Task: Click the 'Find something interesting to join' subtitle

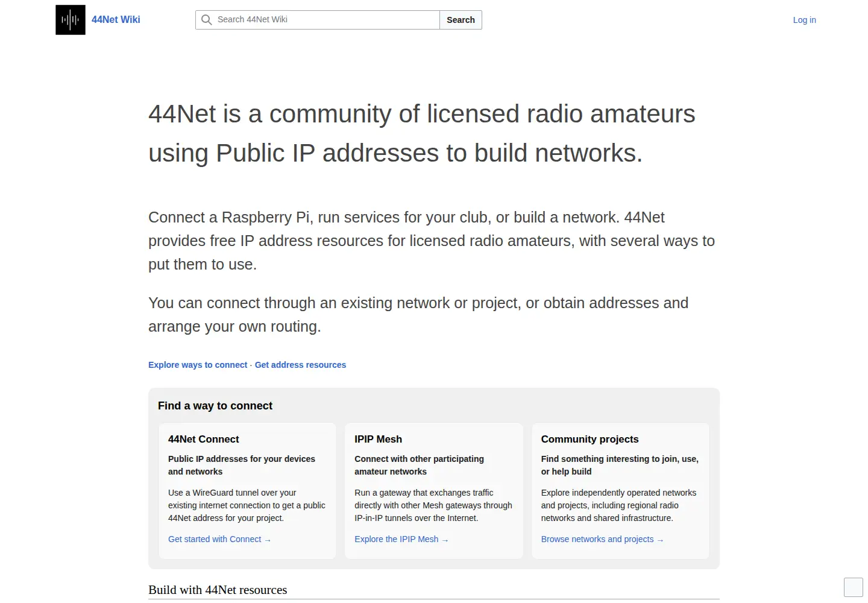Action: 620,465
